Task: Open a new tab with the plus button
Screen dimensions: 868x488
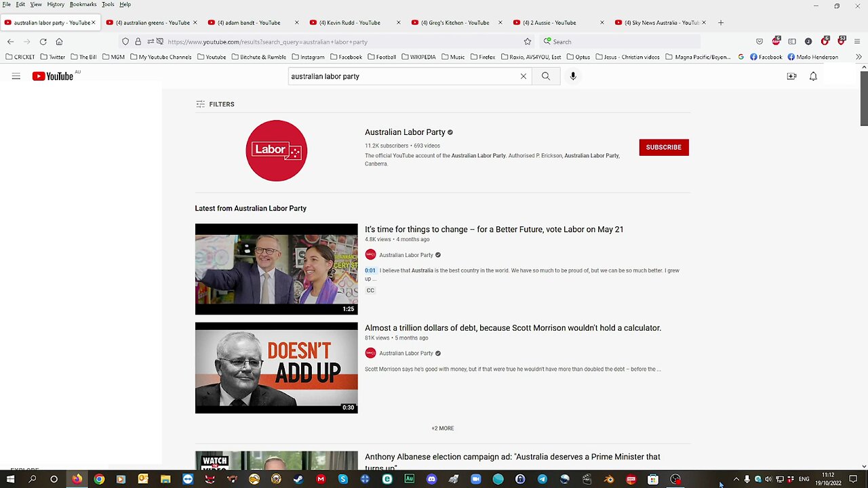Action: click(x=721, y=22)
